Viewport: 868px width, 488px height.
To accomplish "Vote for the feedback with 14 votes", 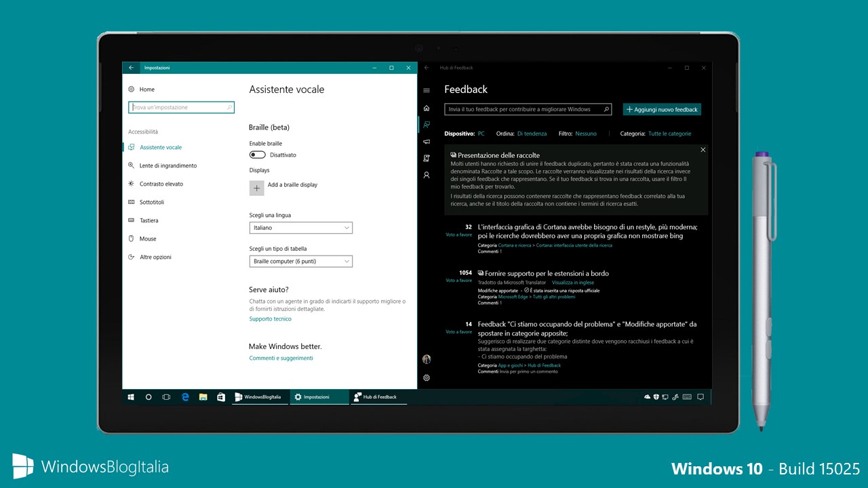I will [458, 332].
